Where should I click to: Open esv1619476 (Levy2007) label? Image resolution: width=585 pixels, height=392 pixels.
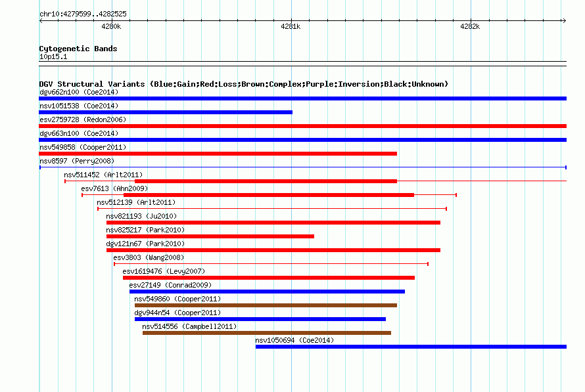click(x=164, y=271)
